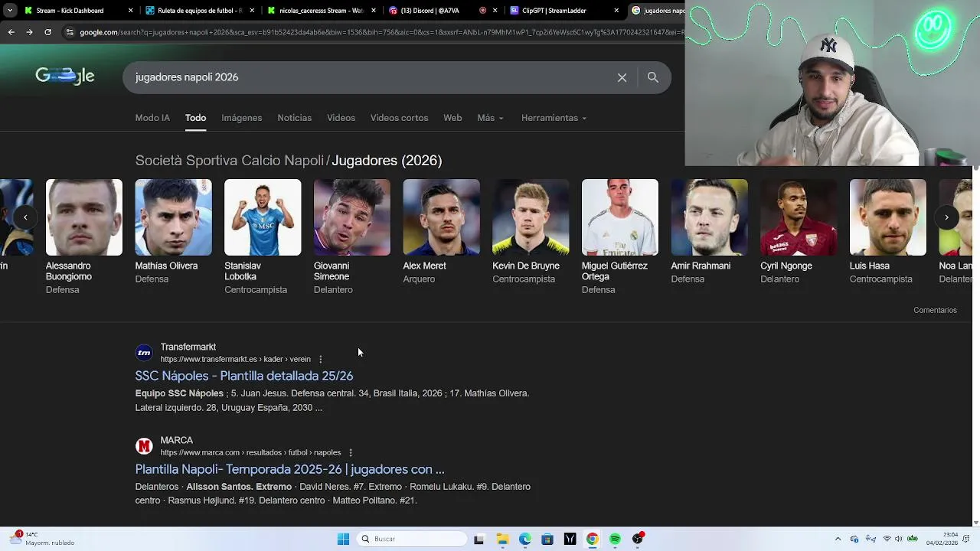Open Mathías Olivera's player card
Viewport: 980px width, 551px height.
[x=173, y=232]
